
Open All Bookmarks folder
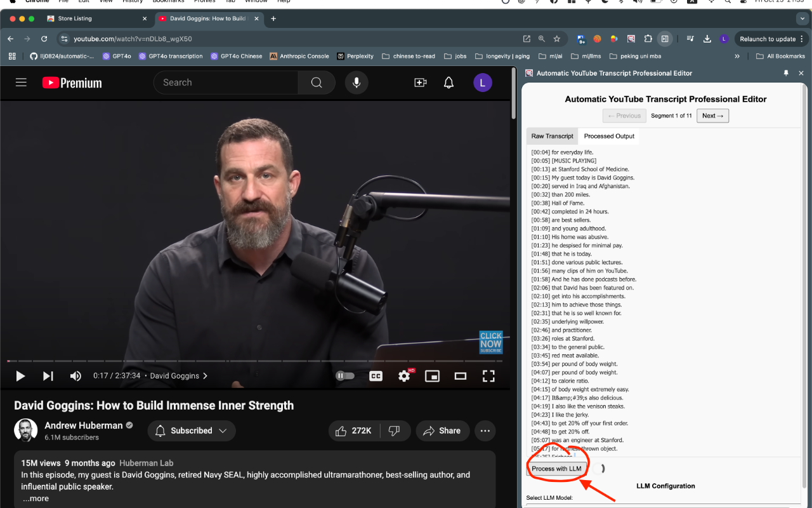780,56
